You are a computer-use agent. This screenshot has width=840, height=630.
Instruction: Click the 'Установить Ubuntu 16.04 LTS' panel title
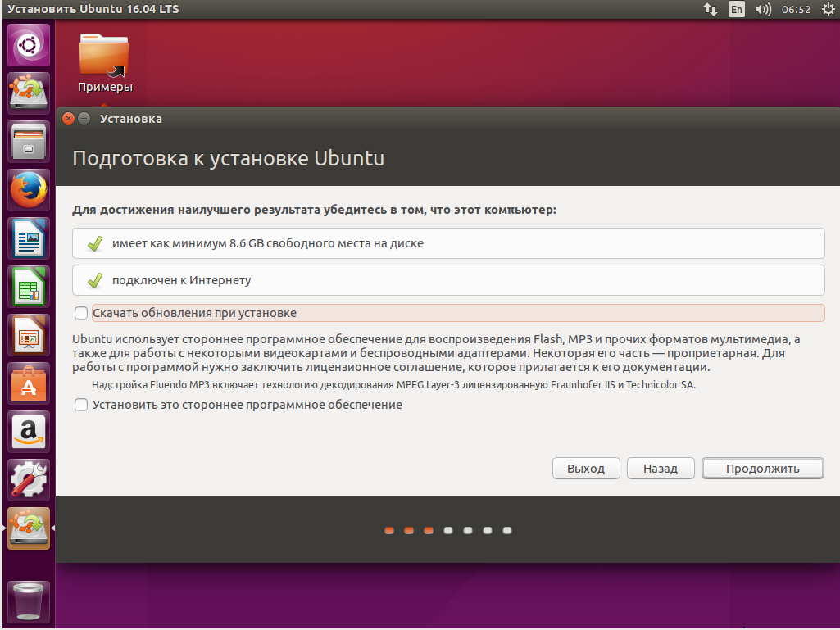point(93,9)
